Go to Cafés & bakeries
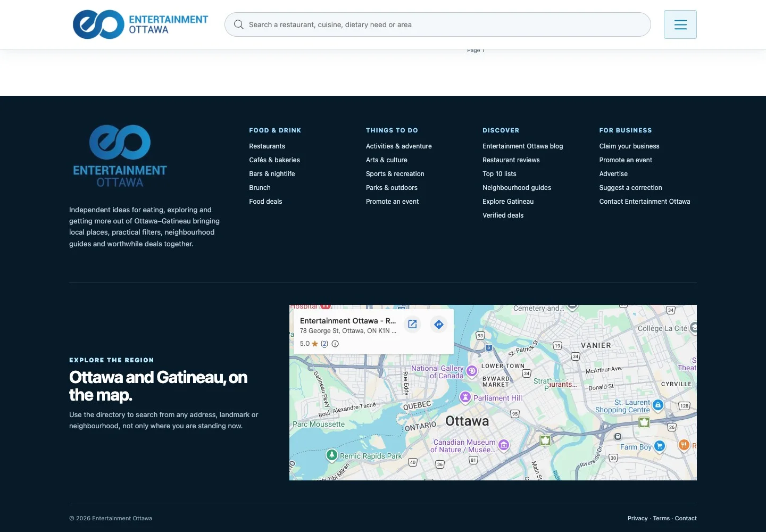 (x=274, y=160)
